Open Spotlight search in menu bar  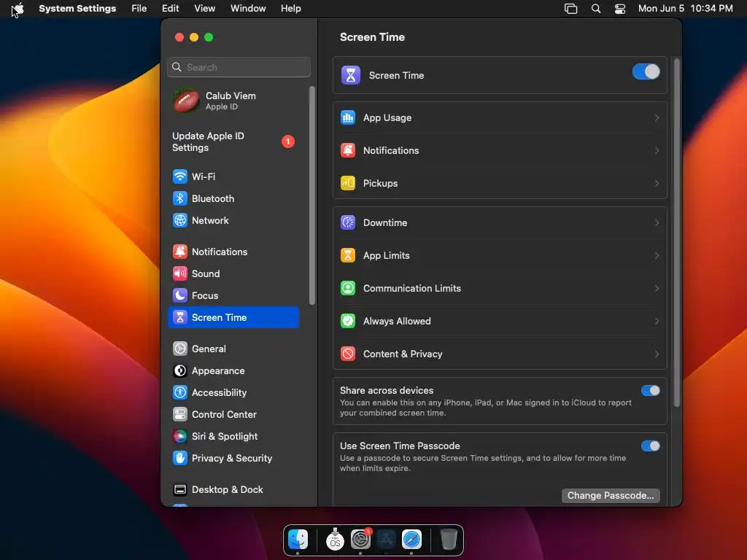pos(595,9)
